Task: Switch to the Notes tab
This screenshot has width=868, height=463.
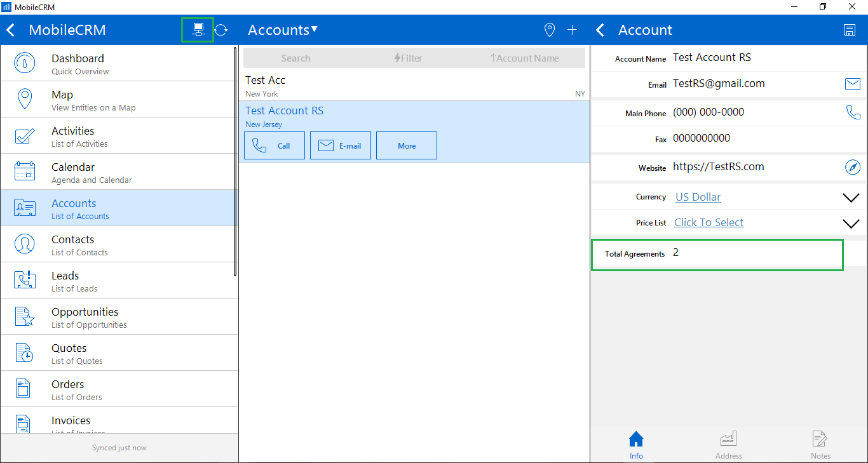Action: [x=820, y=445]
